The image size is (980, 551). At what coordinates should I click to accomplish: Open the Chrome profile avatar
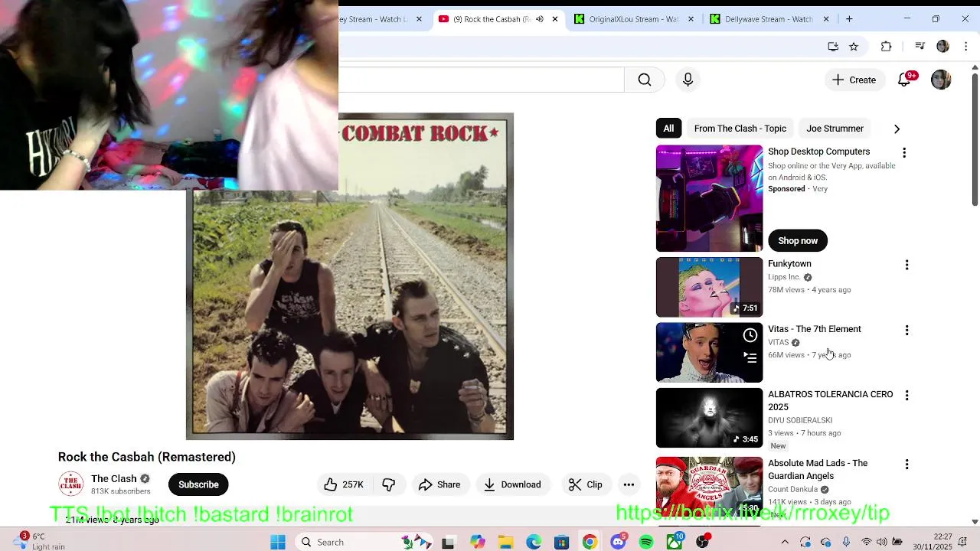(x=942, y=47)
